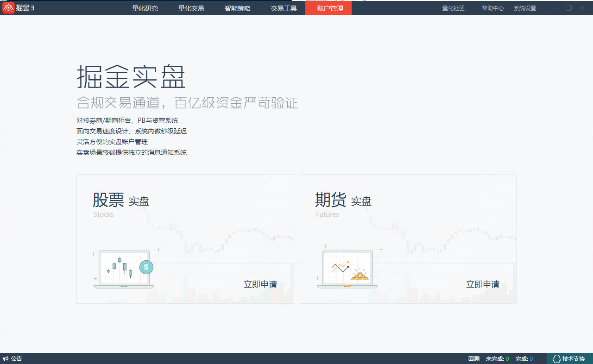593x364 pixels.
Task: Click the 未完成 count in status bar
Action: 498,359
